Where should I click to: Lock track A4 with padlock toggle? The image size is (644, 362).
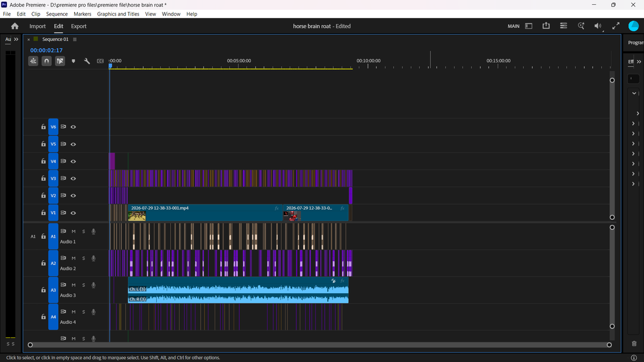point(43,317)
